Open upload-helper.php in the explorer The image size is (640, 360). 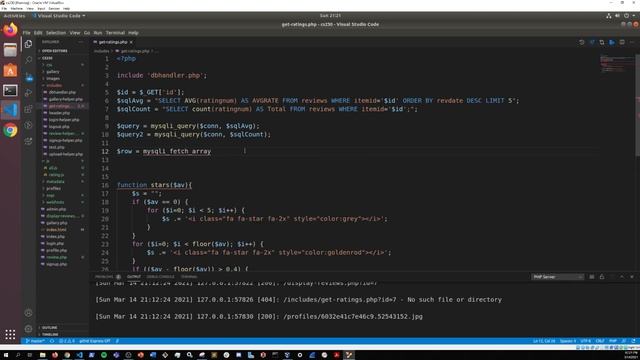point(65,154)
